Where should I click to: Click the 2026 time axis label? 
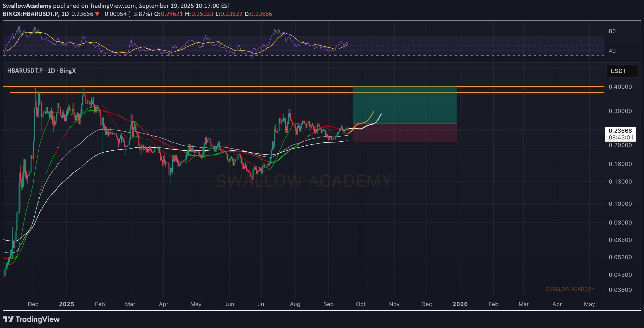460,304
